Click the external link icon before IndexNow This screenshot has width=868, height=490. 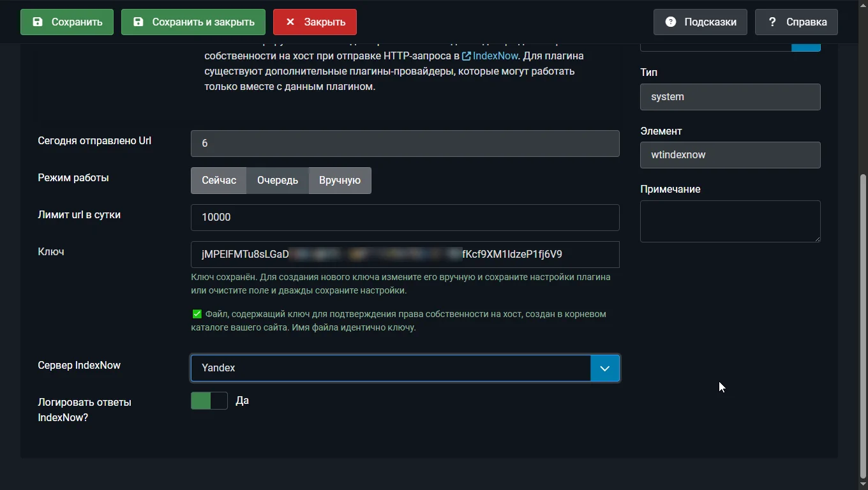pyautogui.click(x=467, y=56)
